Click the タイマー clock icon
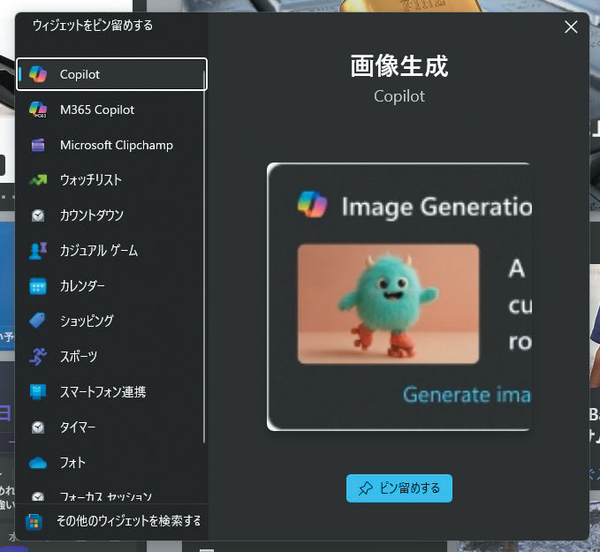Screen dimensions: 600x552 [x=38, y=427]
